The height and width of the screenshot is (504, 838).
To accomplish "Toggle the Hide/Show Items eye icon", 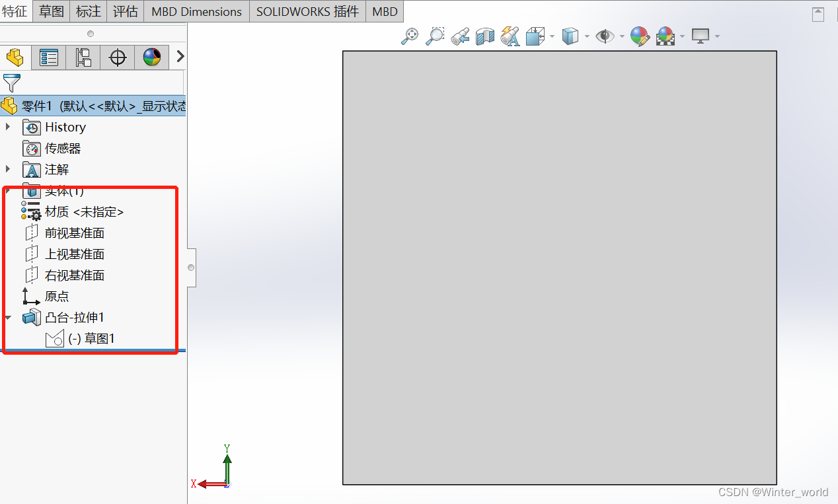I will click(604, 36).
